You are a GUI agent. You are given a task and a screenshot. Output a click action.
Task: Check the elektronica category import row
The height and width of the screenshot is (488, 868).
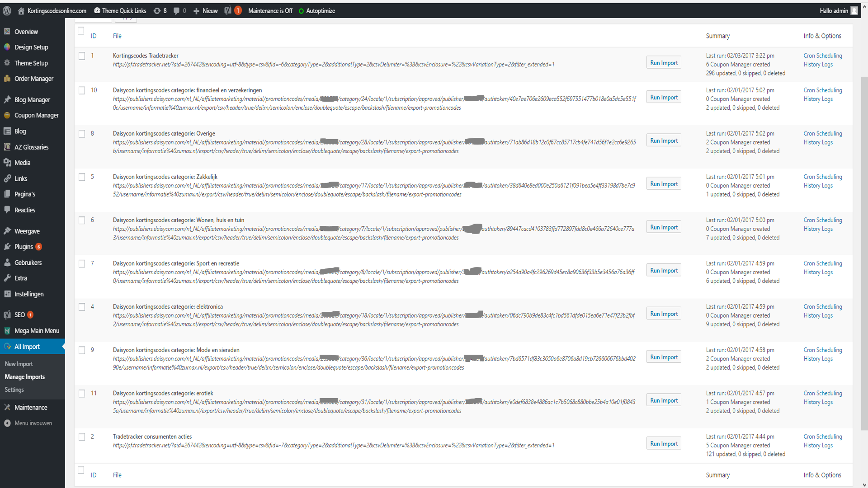click(82, 307)
